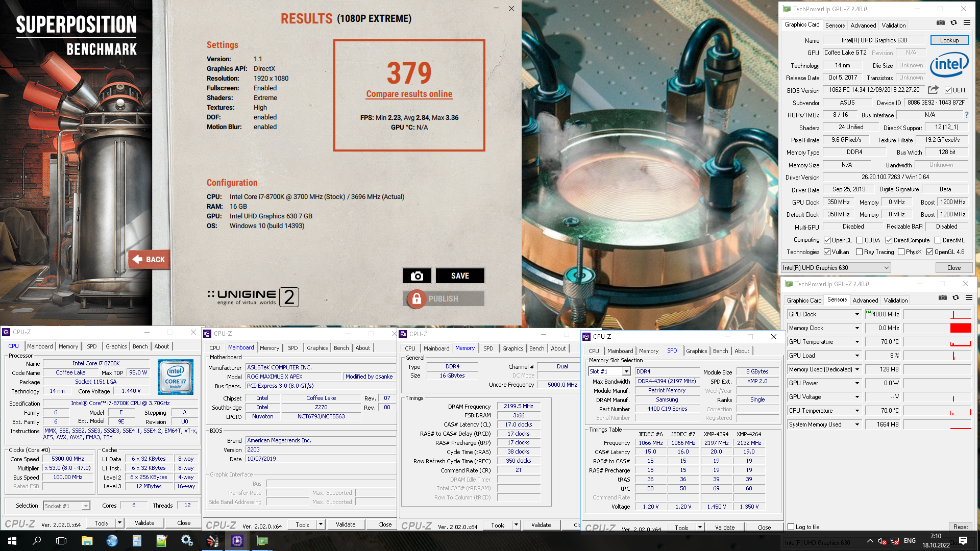The image size is (980, 551).
Task: Take a screenshot with Superposition's camera button
Action: point(416,276)
